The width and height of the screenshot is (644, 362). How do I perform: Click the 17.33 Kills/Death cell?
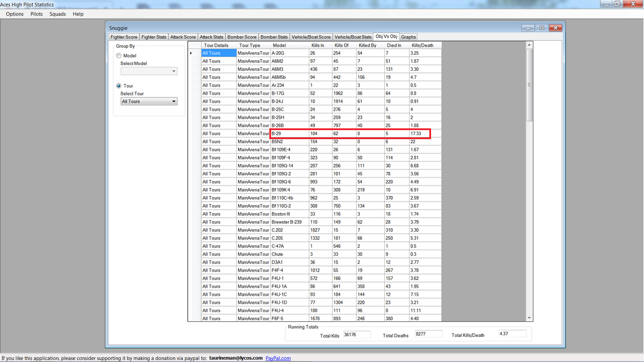pyautogui.click(x=425, y=133)
